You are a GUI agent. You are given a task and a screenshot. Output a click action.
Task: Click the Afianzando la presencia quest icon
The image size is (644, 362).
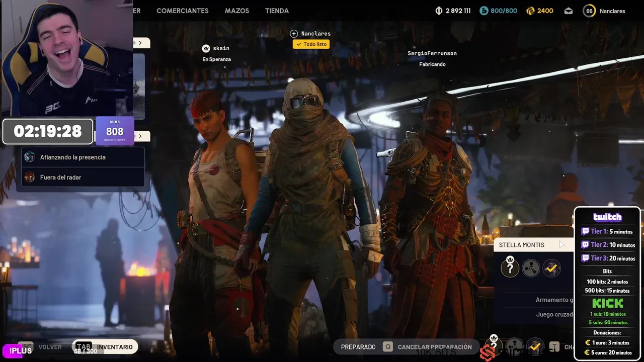click(x=30, y=157)
